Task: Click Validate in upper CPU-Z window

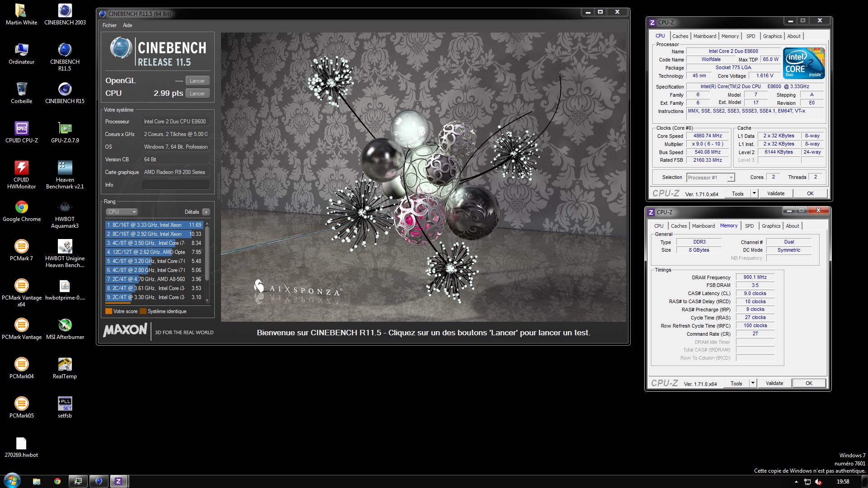Action: (776, 194)
